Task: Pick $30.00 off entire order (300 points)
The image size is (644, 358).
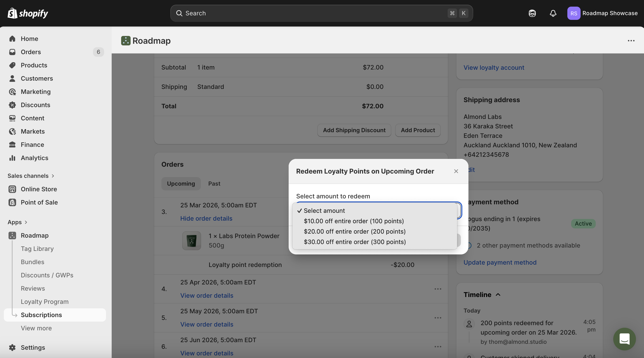Action: (354, 242)
